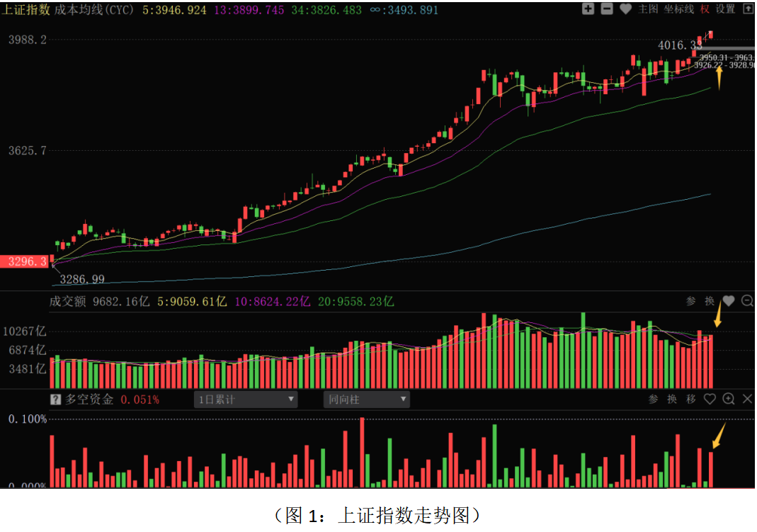Expand the 同向柱 dropdown
Viewport: 757px width, 532px height.
pos(365,400)
